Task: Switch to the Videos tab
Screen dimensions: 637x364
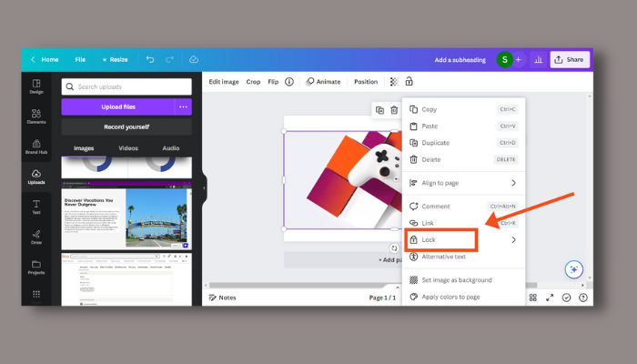Action: [x=128, y=148]
